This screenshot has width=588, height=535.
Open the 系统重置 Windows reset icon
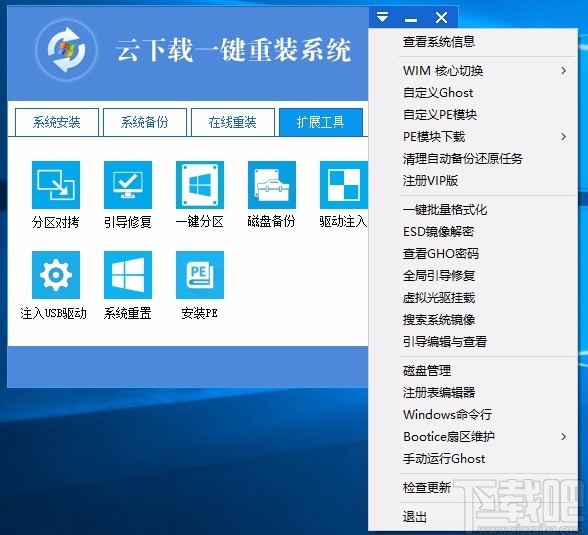(x=128, y=275)
